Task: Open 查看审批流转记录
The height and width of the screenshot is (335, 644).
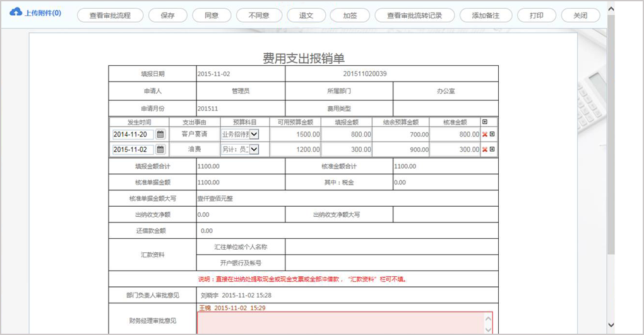Action: point(414,16)
